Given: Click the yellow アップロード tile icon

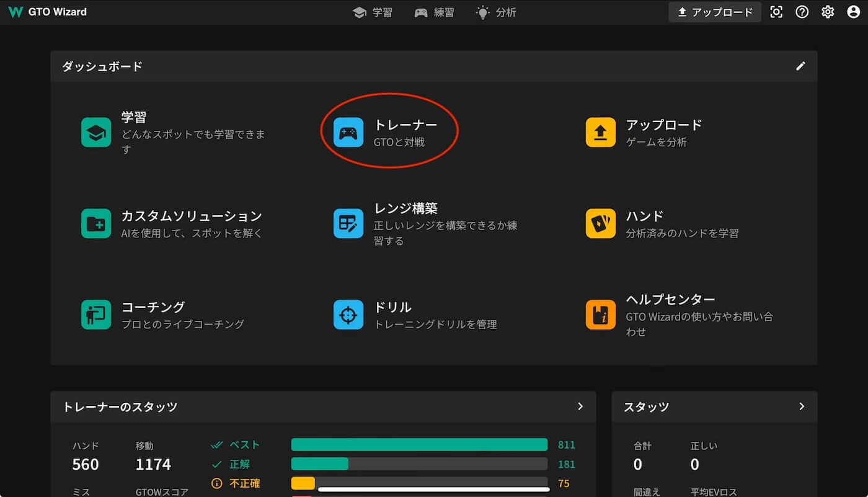Looking at the screenshot, I should pos(601,133).
